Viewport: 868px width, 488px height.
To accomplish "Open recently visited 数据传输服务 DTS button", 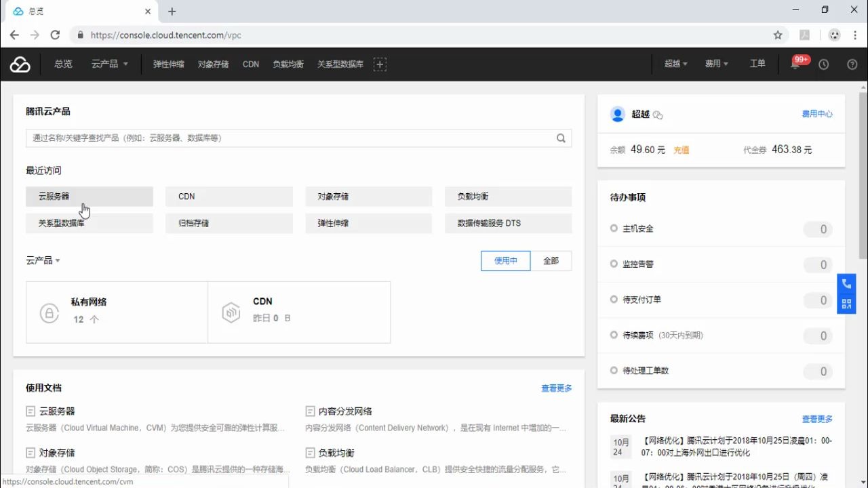I will coord(509,223).
